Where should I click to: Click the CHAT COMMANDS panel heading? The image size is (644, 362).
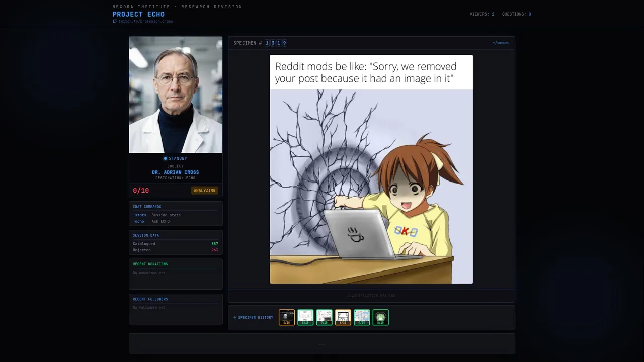pos(147,207)
